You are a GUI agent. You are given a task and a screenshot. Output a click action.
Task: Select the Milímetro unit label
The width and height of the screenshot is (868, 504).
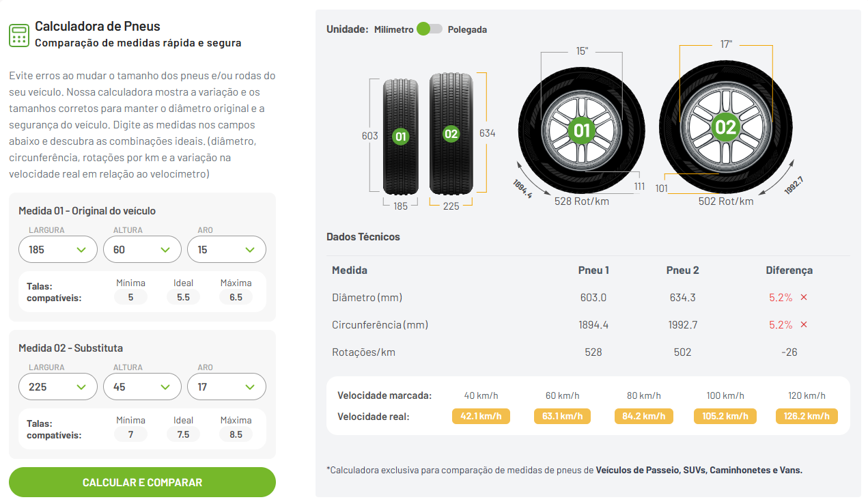point(394,29)
